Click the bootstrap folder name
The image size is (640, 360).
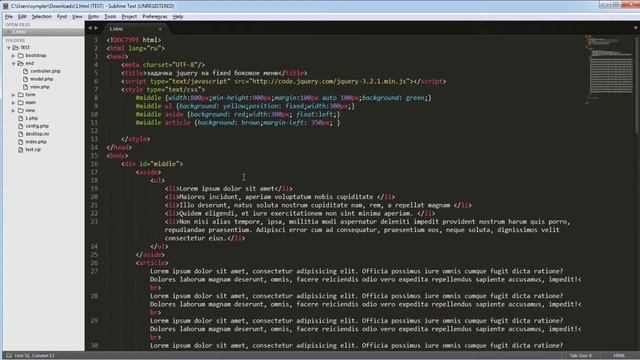[36, 56]
